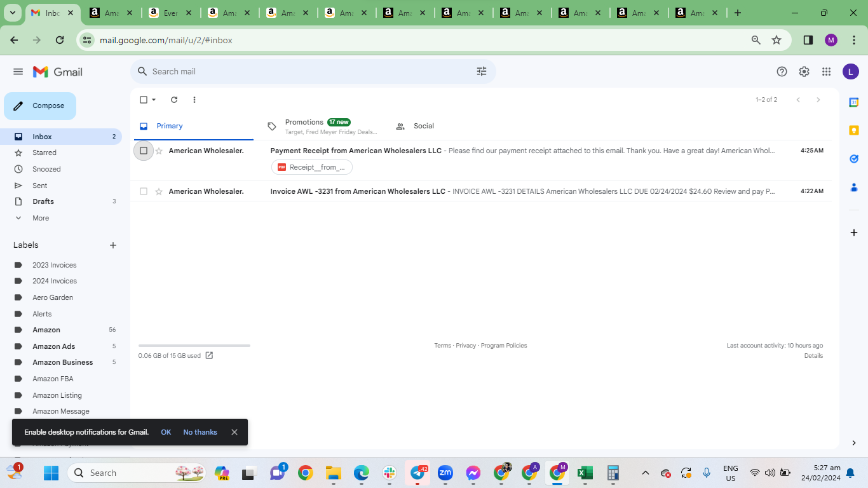Open Gmail Settings gear
This screenshot has height=488, width=868.
click(804, 72)
